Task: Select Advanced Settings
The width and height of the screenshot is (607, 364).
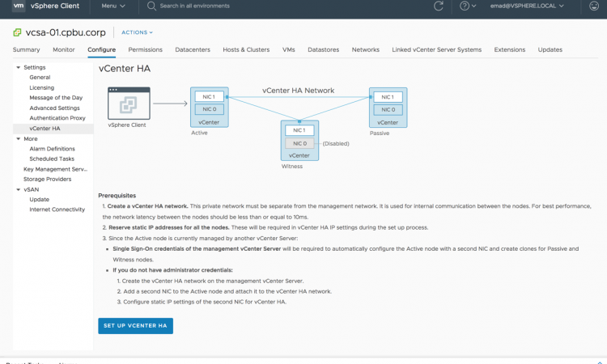Action: (54, 108)
